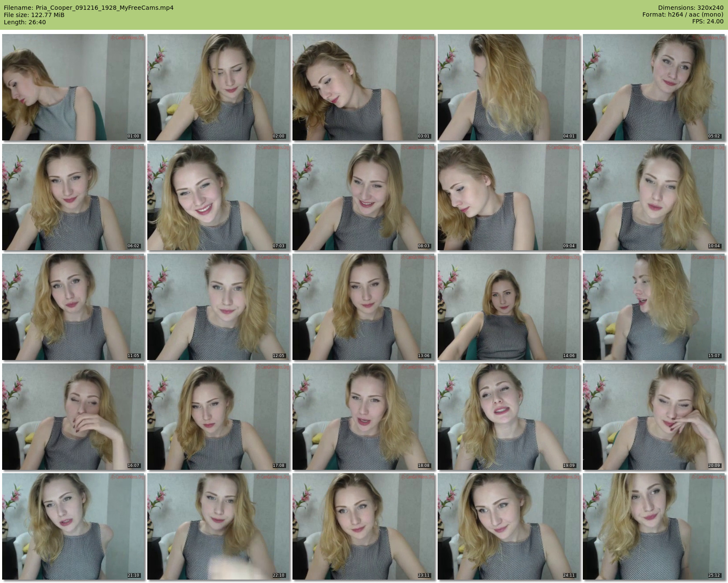Select the thumbnail stamped 01:00
Screen dimensions: 728x583
coord(74,87)
